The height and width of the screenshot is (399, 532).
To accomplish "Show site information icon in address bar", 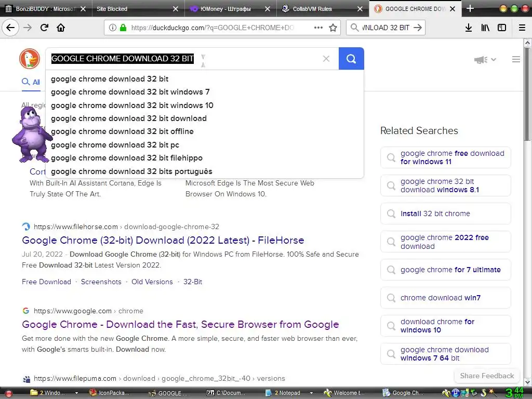I will 113,28.
